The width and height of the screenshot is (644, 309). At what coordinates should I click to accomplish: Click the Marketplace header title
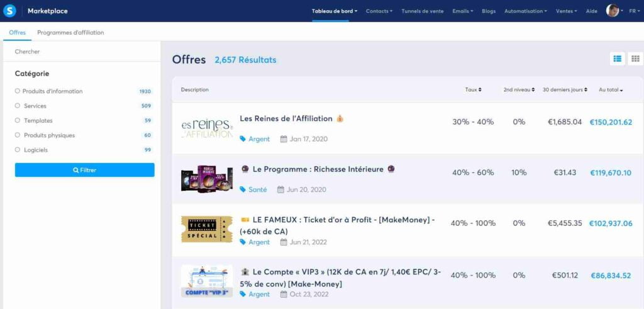coord(48,11)
